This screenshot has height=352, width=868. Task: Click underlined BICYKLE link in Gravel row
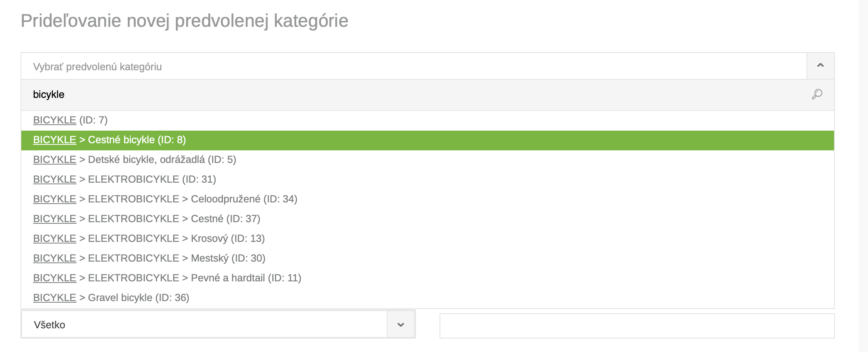(54, 298)
